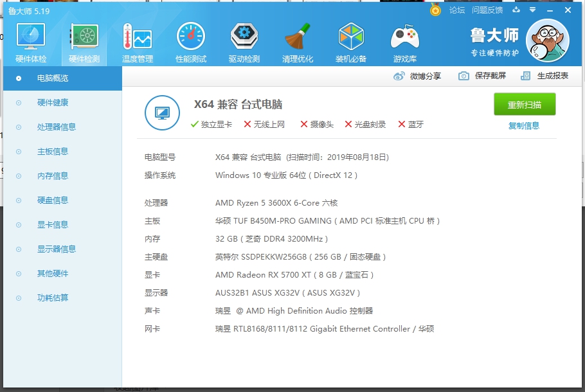This screenshot has height=392, width=585.
Task: Open 清理优化 cleanup optimizer
Action: [x=297, y=40]
